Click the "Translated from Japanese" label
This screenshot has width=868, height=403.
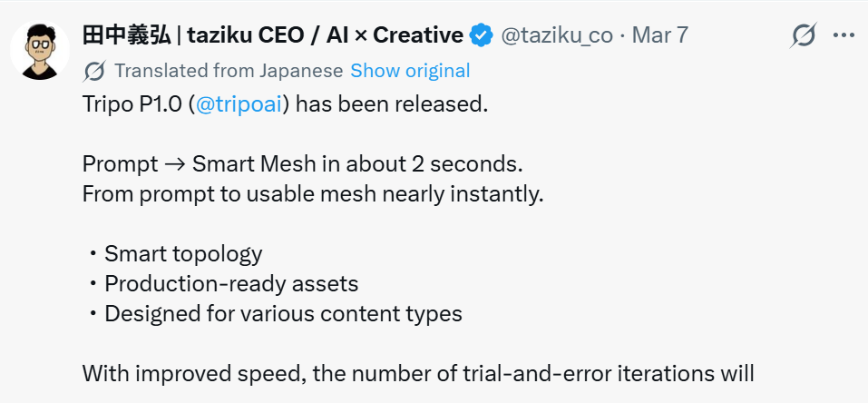229,71
